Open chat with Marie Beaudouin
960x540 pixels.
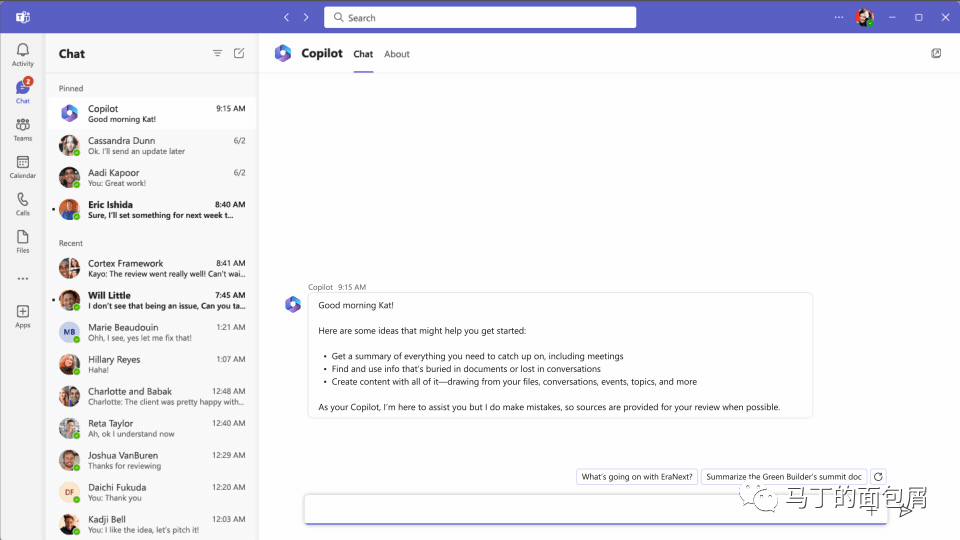[x=152, y=332]
